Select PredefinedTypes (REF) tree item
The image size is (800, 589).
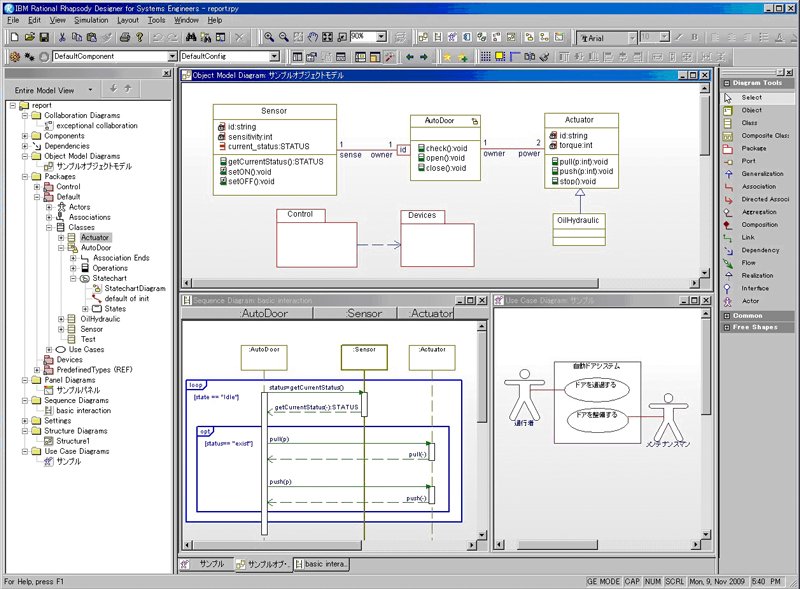[x=94, y=370]
